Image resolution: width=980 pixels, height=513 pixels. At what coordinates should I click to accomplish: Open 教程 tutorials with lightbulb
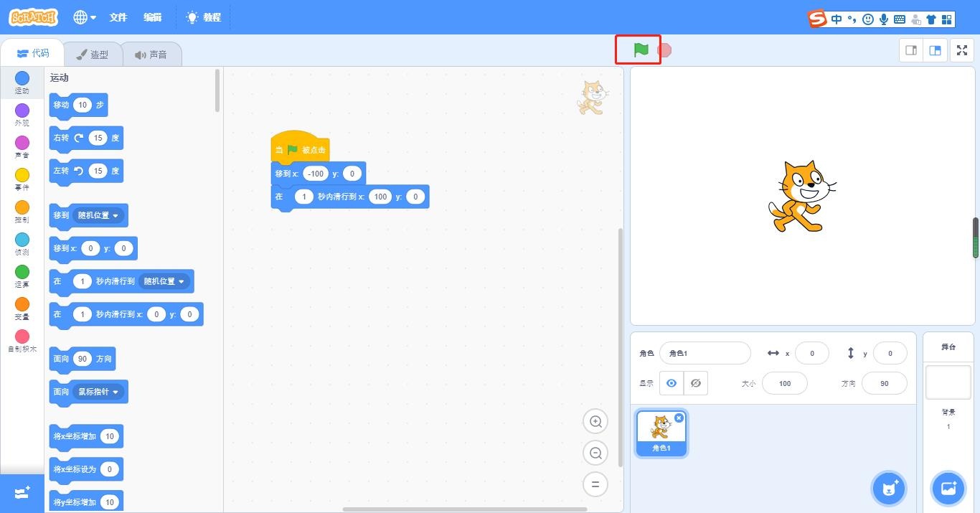point(204,17)
